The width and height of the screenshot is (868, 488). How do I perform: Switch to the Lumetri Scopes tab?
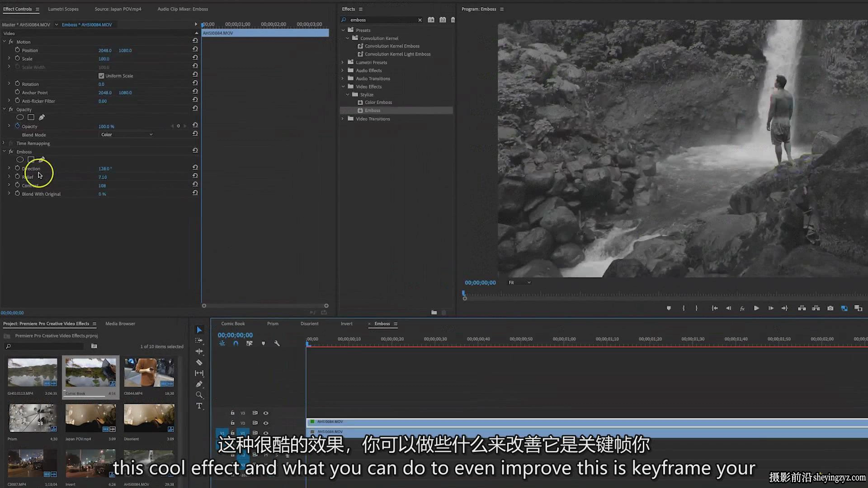coord(63,9)
